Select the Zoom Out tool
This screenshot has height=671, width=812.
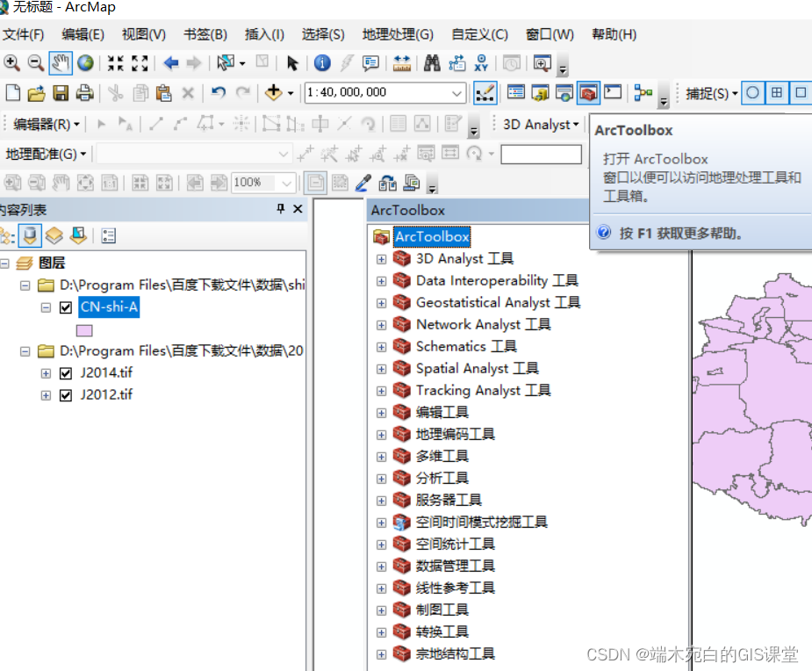(x=36, y=63)
